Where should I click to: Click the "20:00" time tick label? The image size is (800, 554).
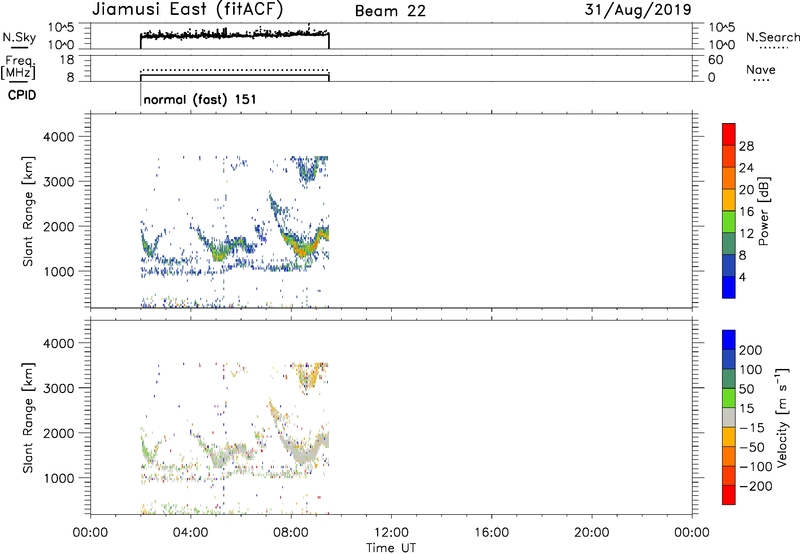click(592, 533)
